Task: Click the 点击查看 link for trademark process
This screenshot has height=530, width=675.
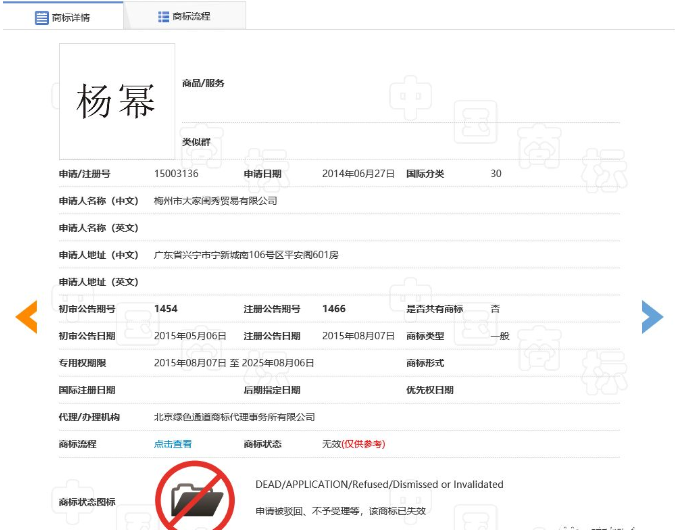Action: point(172,444)
